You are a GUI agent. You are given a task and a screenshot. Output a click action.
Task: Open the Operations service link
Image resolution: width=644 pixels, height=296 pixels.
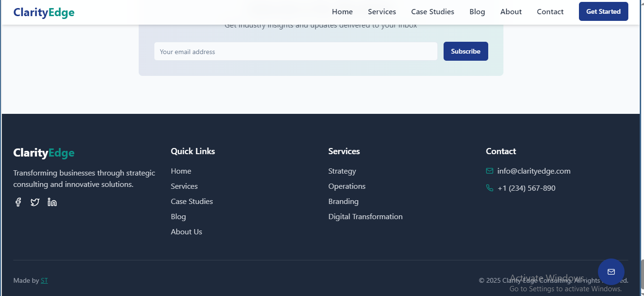tap(347, 186)
